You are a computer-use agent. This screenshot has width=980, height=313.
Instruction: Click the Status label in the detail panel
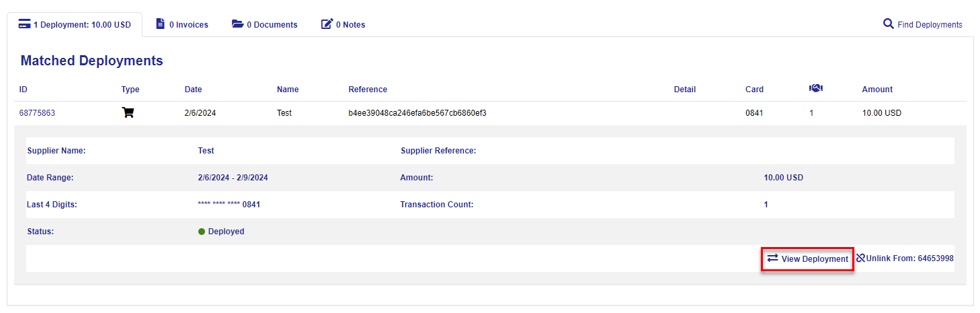(40, 232)
